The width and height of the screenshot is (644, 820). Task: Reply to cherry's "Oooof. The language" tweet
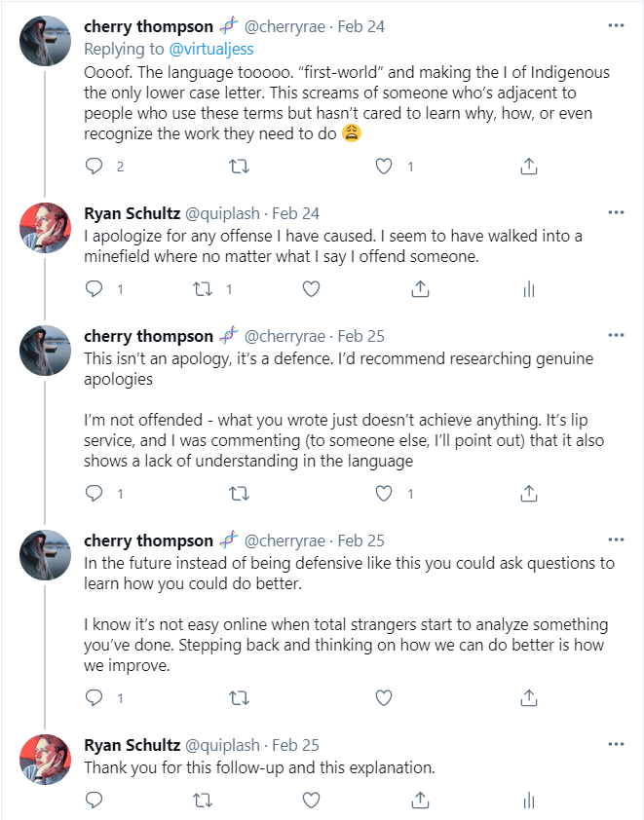(95, 167)
